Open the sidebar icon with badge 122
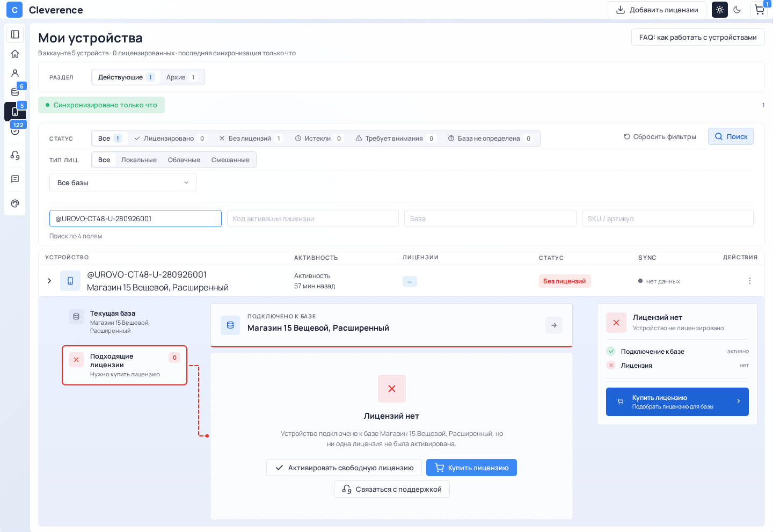Viewport: 773px width, 532px height. (15, 130)
